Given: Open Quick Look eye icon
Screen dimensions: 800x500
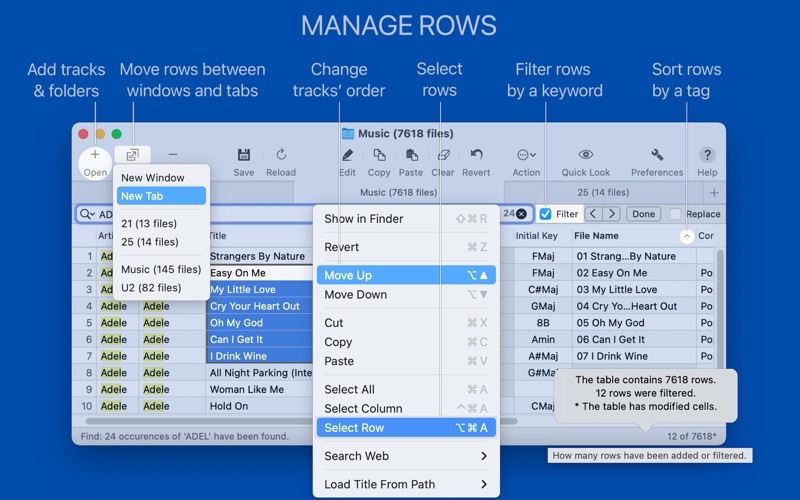Looking at the screenshot, I should [x=586, y=155].
